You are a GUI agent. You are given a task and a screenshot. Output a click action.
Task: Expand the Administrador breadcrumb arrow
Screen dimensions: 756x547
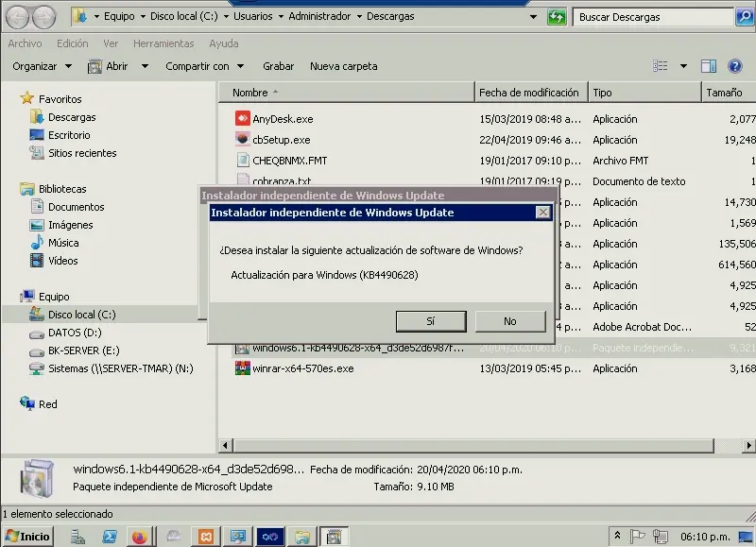click(359, 16)
